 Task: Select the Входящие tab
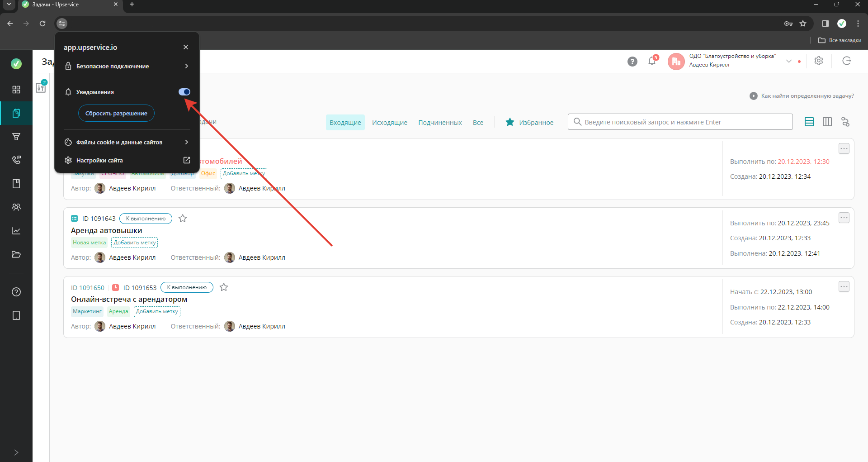click(x=345, y=123)
